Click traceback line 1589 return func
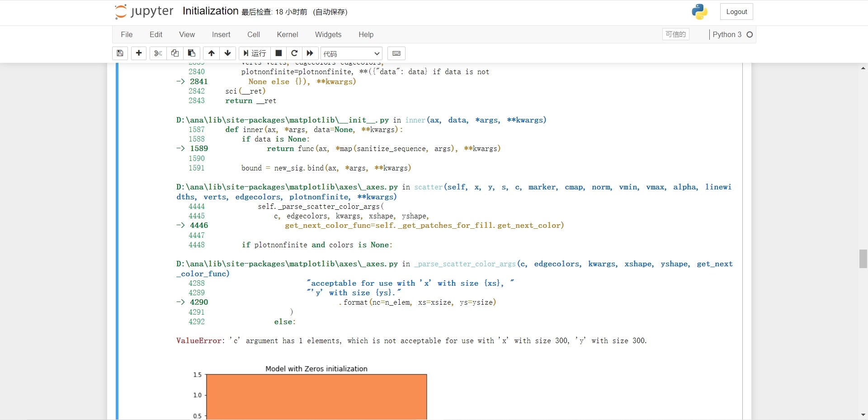Screen dimensions: 868x420 point(338,148)
